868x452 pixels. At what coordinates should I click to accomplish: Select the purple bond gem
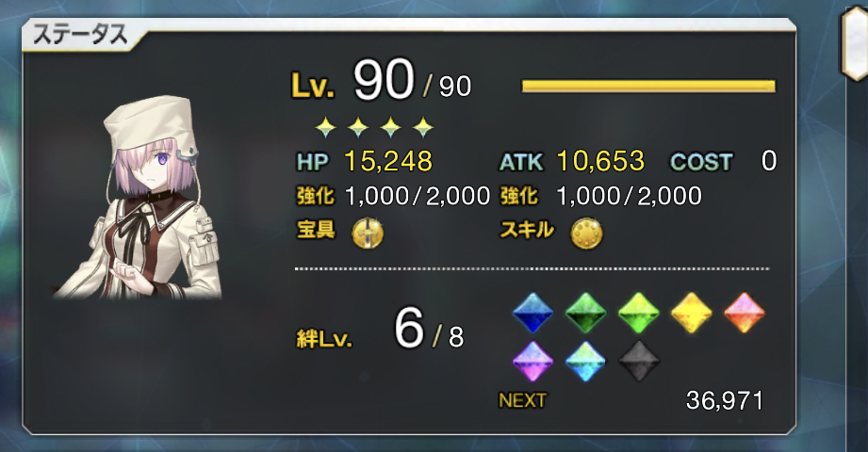tap(533, 361)
